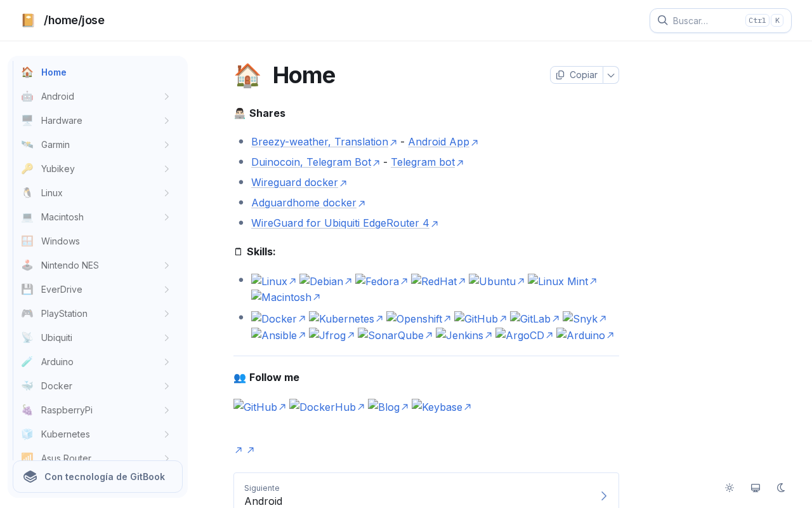Click the notebook logo icon in header
The height and width of the screenshot is (508, 812).
tap(28, 20)
